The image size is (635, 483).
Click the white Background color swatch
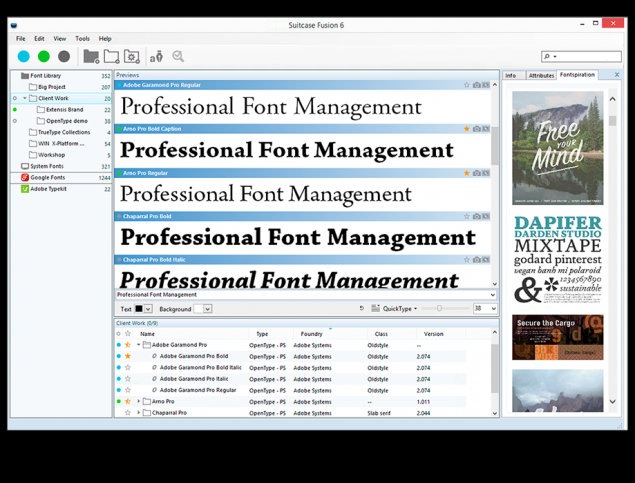coord(198,309)
